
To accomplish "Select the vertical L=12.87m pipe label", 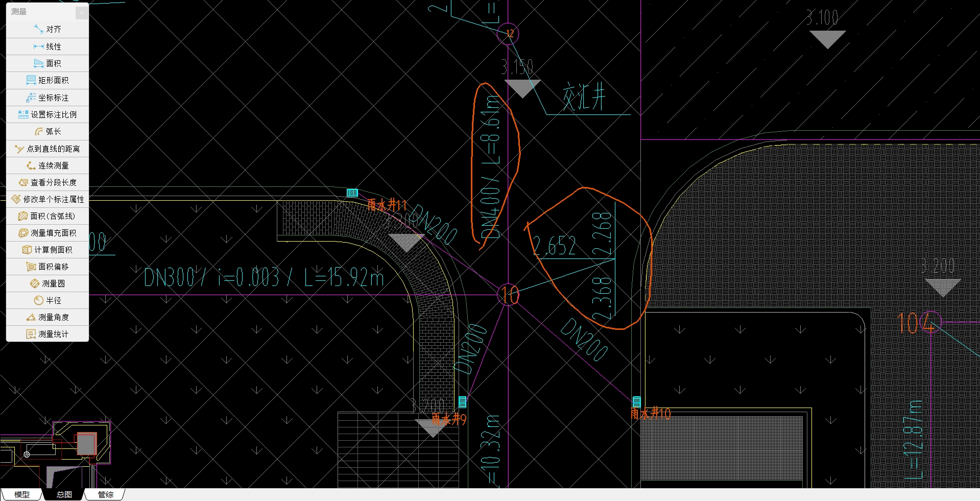I will pyautogui.click(x=913, y=440).
